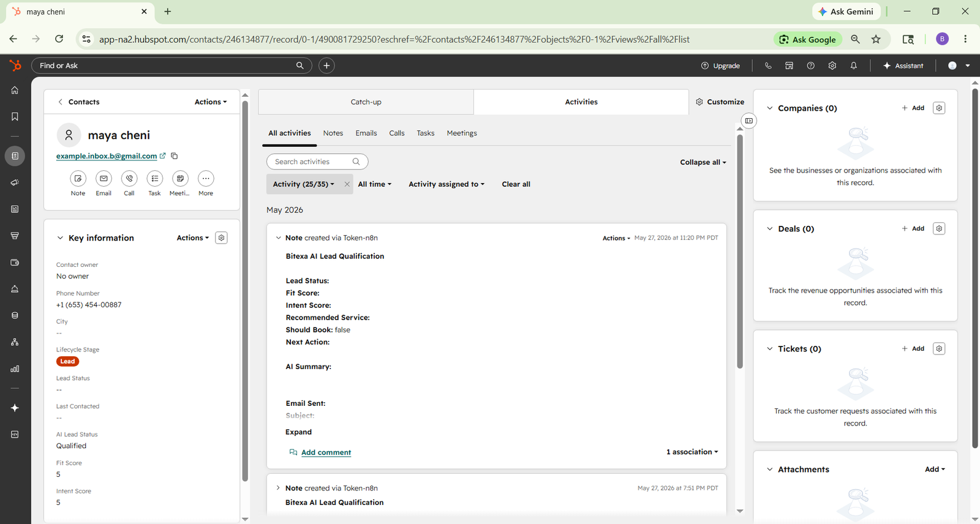Open More actions ellipsis icon
The image size is (980, 524).
coord(206,179)
